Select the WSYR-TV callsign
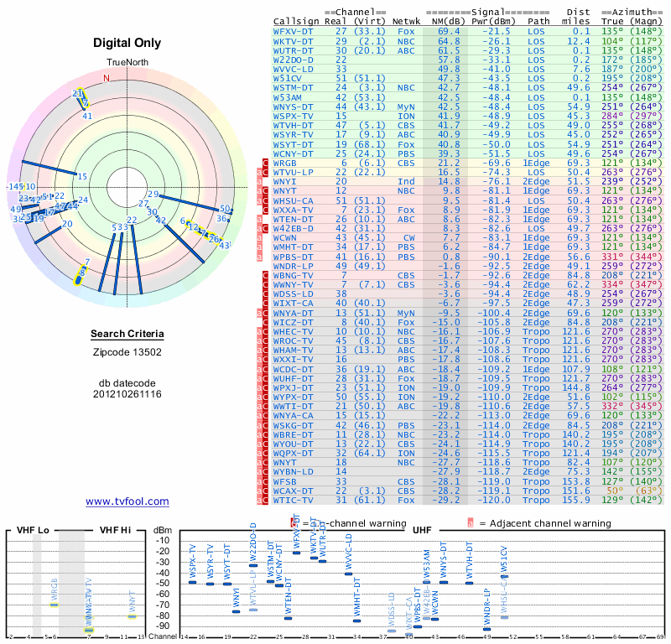Screen dimensions: 671x644 293,135
